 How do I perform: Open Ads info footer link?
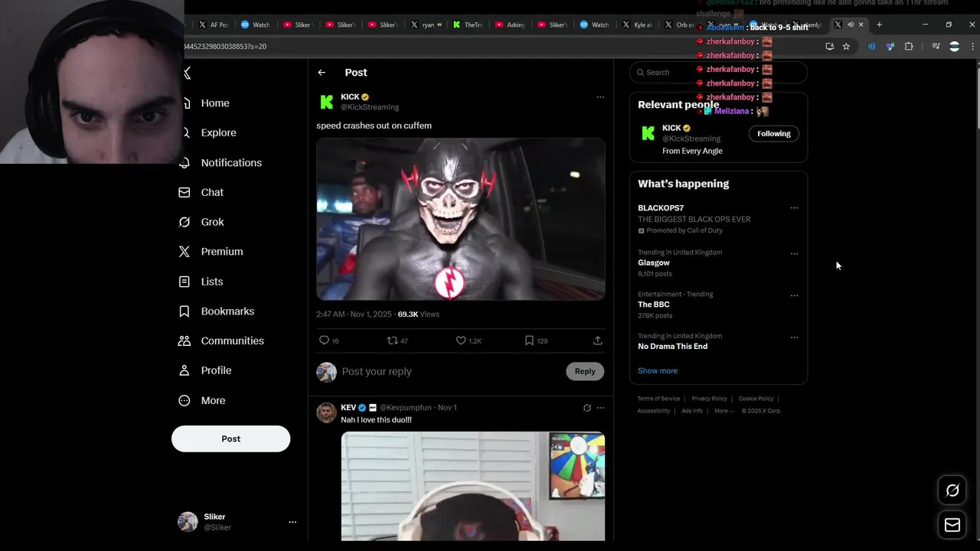[692, 411]
